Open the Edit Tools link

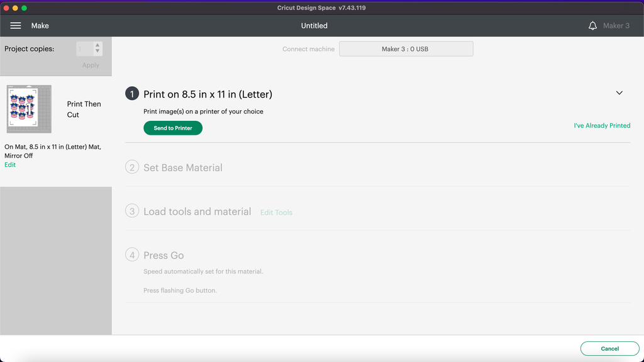[276, 213]
